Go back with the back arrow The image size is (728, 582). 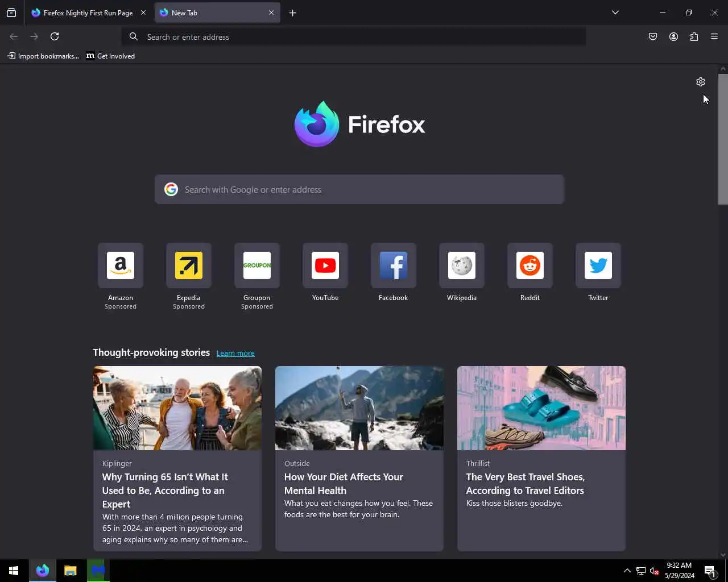(14, 36)
